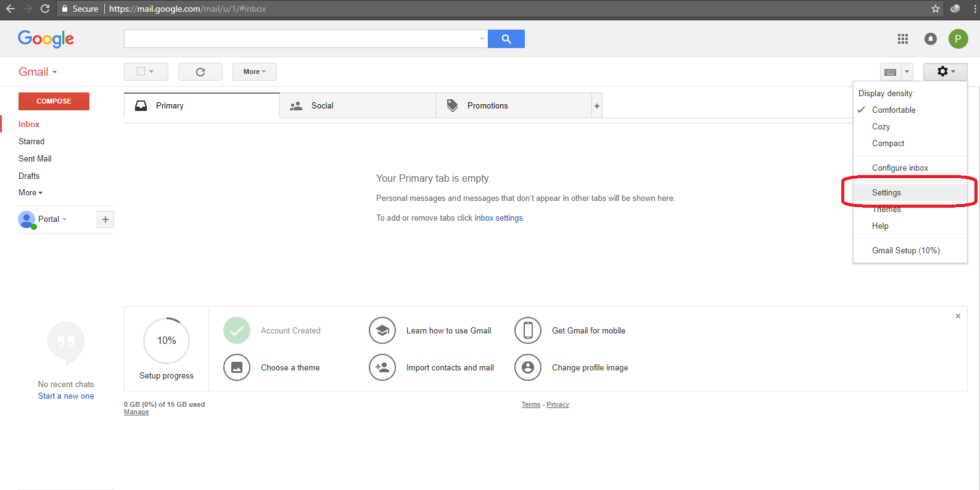Screen dimensions: 980x490
Task: Click the Account Created checkmark icon
Action: pyautogui.click(x=237, y=330)
